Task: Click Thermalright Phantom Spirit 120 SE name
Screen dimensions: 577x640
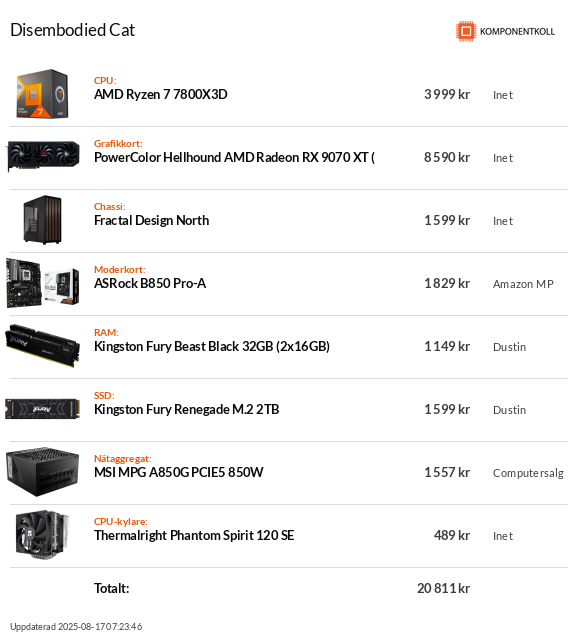Action: click(194, 536)
